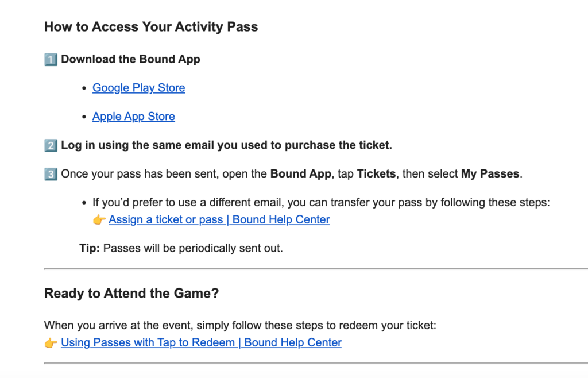Click the number 2 keycap emoji
This screenshot has width=588, height=378.
pyautogui.click(x=51, y=145)
